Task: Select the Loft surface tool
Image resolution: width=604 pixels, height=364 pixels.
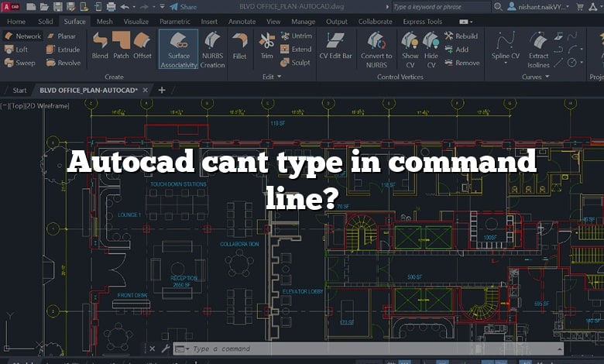Action: pyautogui.click(x=16, y=50)
